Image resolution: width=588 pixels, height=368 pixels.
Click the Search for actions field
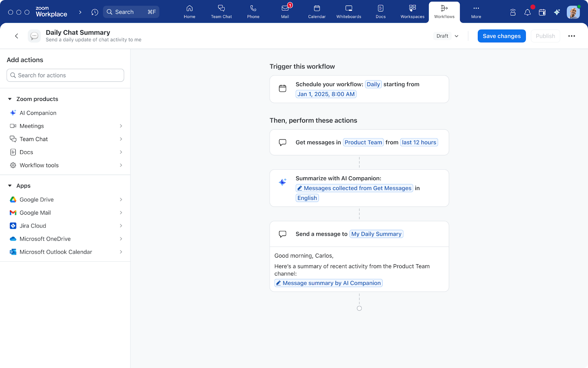point(65,75)
